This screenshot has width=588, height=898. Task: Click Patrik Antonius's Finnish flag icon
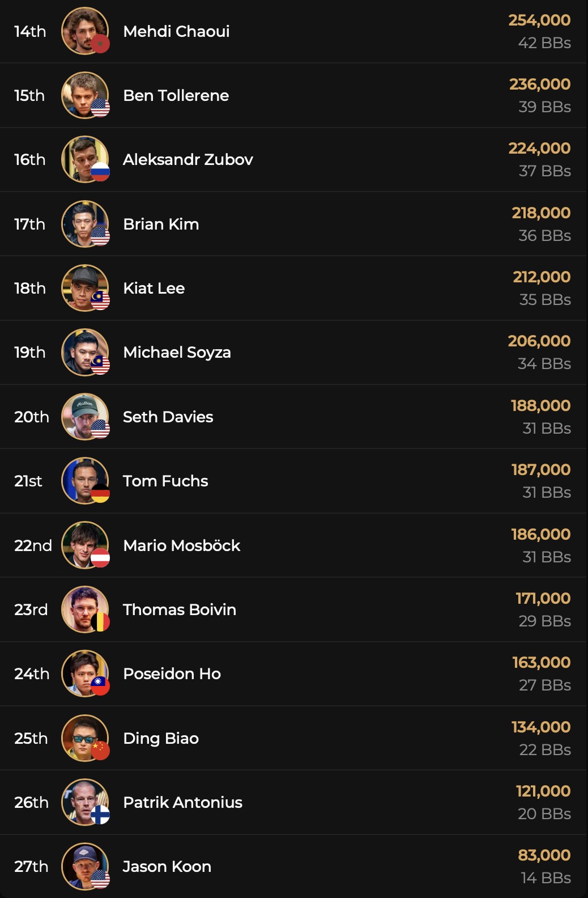pyautogui.click(x=100, y=815)
